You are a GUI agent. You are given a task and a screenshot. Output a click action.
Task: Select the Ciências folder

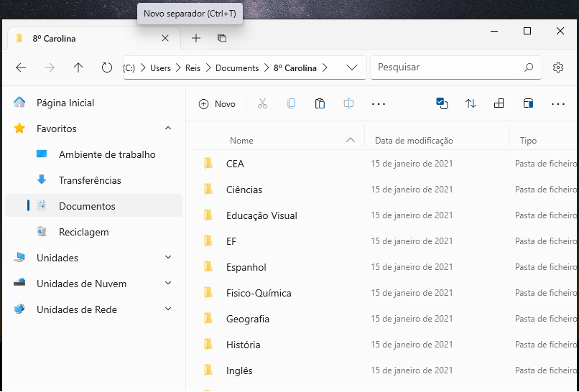(385, 190)
